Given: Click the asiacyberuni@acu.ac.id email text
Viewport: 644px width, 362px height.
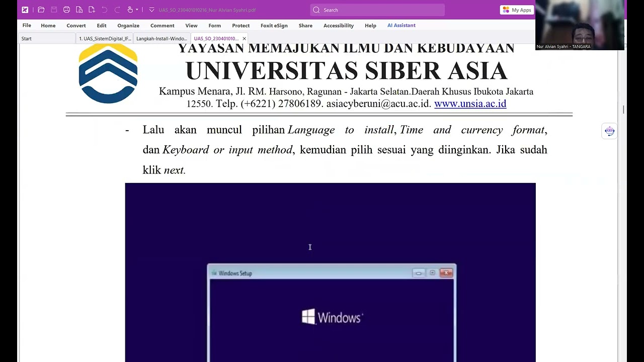Looking at the screenshot, I should [x=379, y=104].
